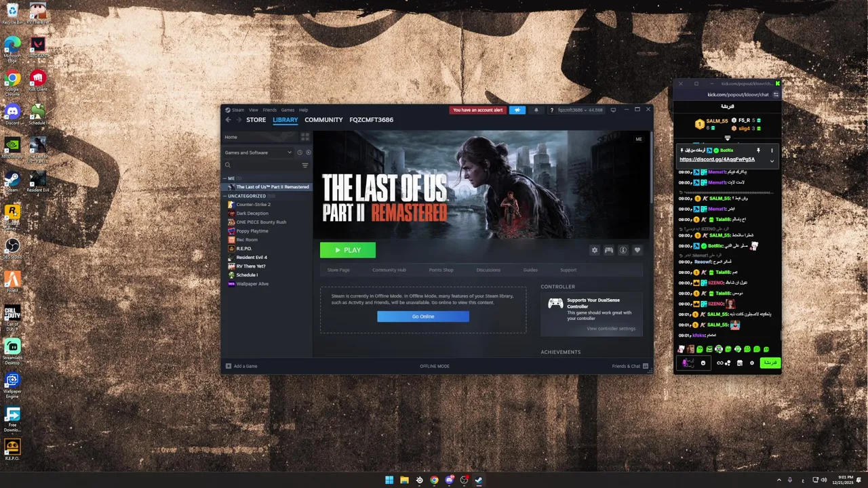The image size is (868, 488).
Task: Open Discord desktop shortcut
Action: 12,114
